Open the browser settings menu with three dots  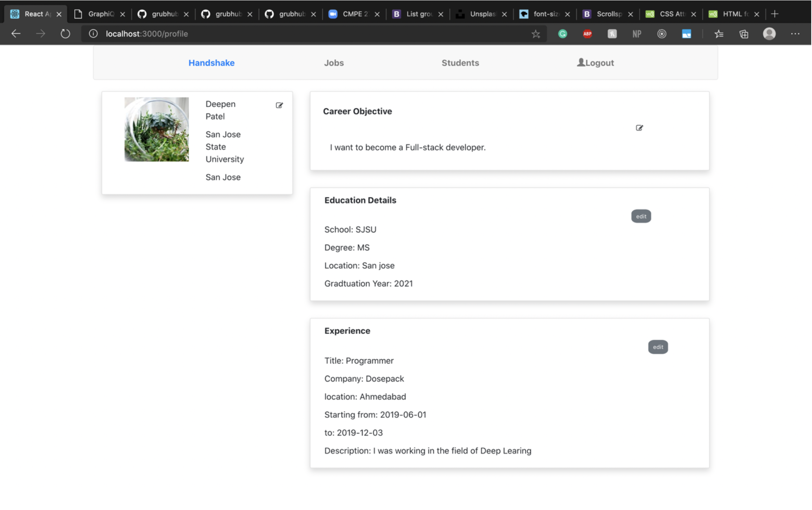click(795, 34)
